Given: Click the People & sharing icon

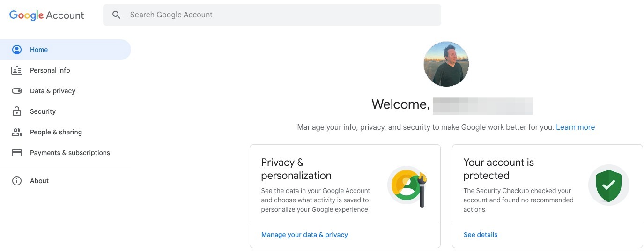Looking at the screenshot, I should point(17,132).
